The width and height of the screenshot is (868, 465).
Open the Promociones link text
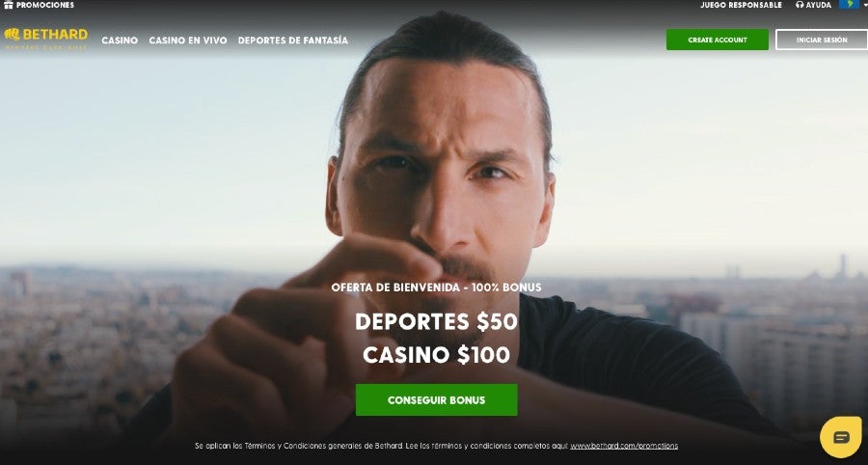(x=44, y=5)
